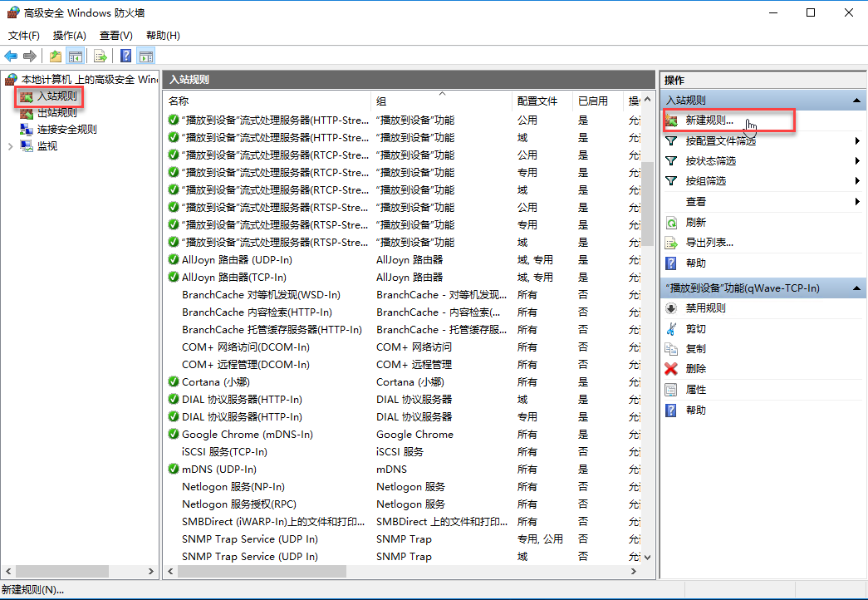Go forward with the right arrow icon
This screenshot has height=600, width=868.
[30, 56]
